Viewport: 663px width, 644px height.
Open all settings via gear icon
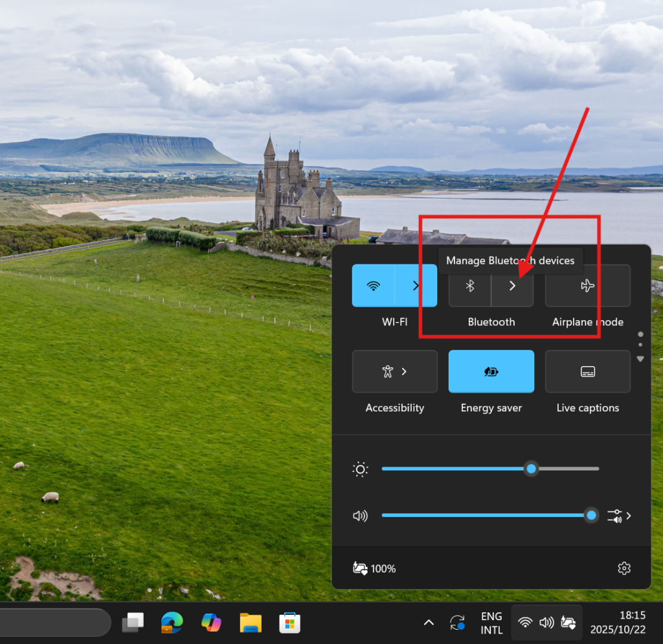(x=624, y=568)
